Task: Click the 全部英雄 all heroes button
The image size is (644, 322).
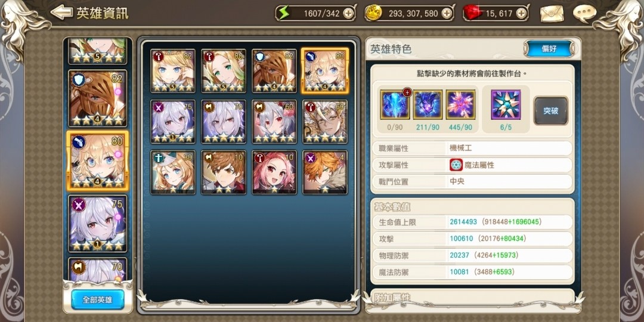Action: [x=98, y=299]
